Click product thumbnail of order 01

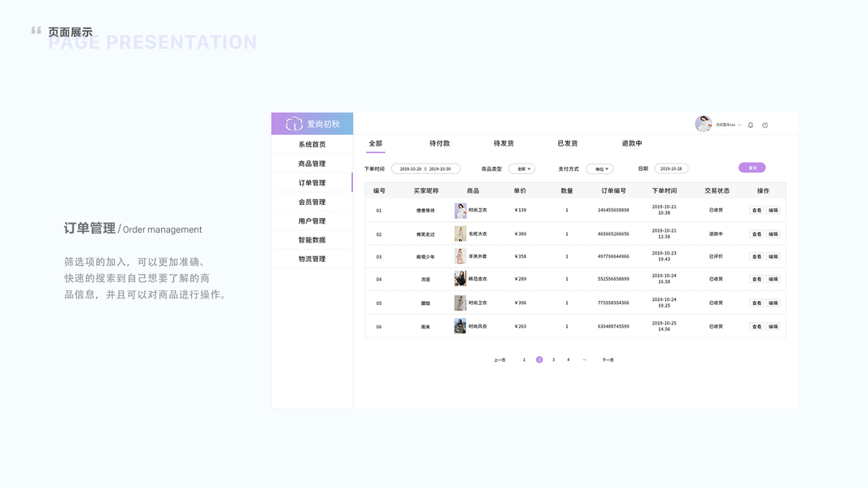[x=460, y=211]
